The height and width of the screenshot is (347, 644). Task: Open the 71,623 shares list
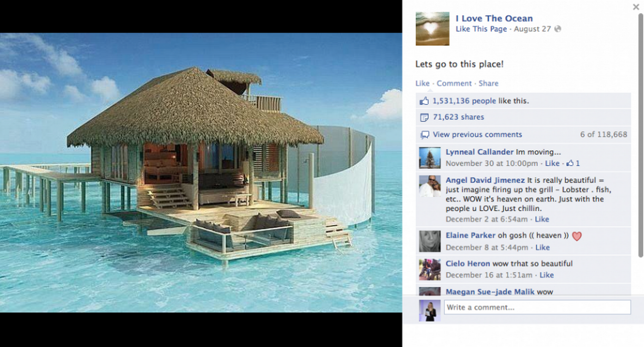pyautogui.click(x=458, y=117)
